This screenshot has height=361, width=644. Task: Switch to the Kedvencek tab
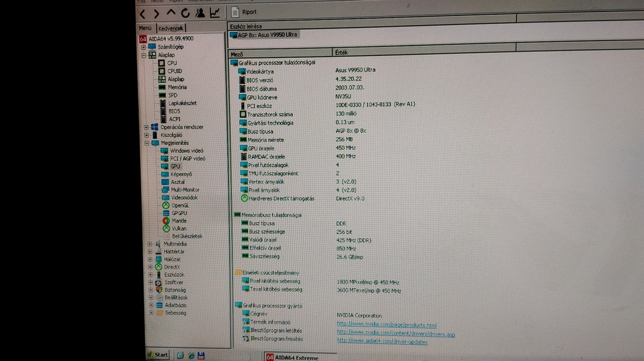[171, 29]
